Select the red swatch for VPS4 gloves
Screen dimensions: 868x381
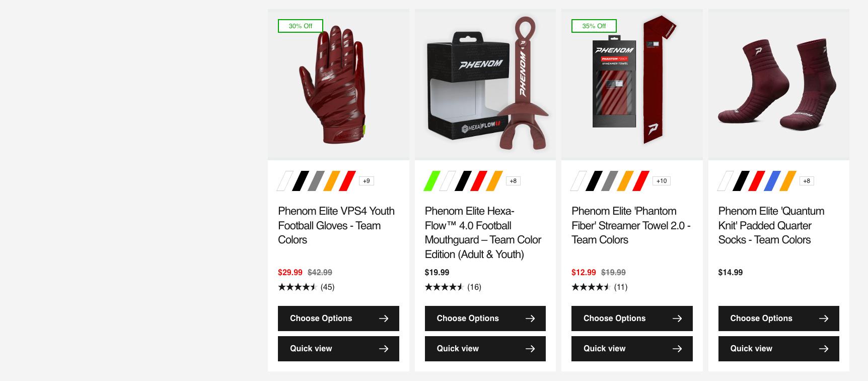click(x=347, y=181)
